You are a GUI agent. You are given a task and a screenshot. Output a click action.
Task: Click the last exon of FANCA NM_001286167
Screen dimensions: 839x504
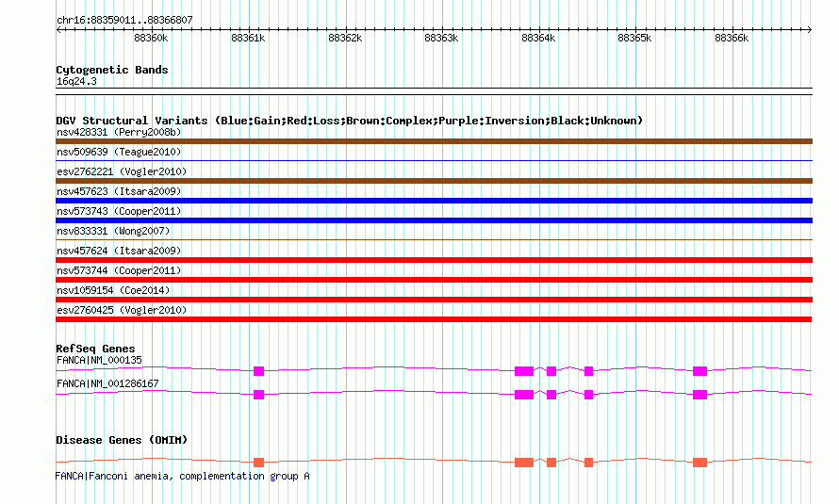pyautogui.click(x=699, y=395)
